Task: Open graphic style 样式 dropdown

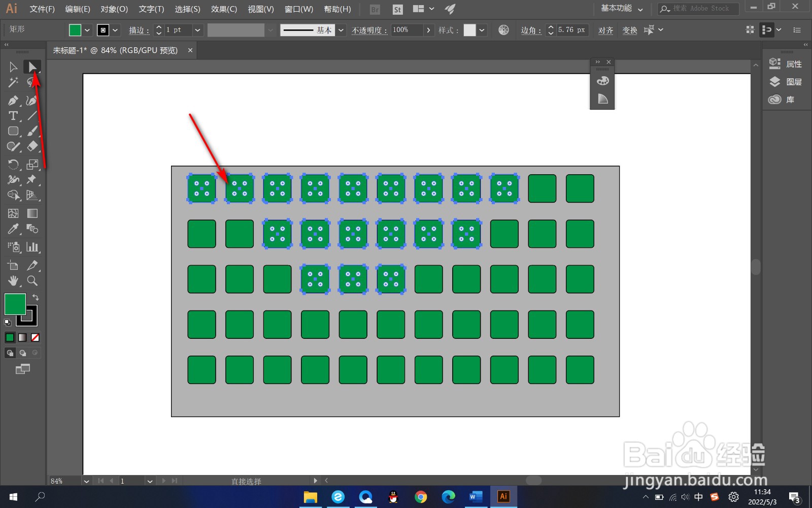Action: tap(482, 30)
